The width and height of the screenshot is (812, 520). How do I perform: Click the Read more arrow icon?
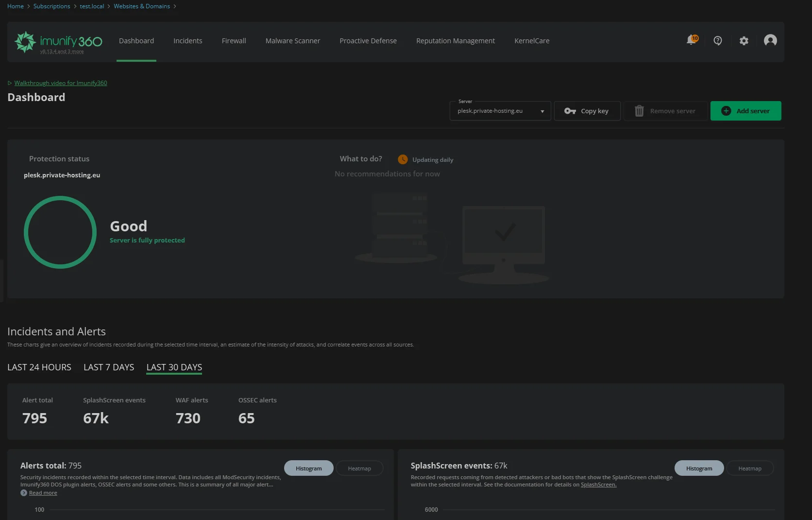pyautogui.click(x=24, y=493)
